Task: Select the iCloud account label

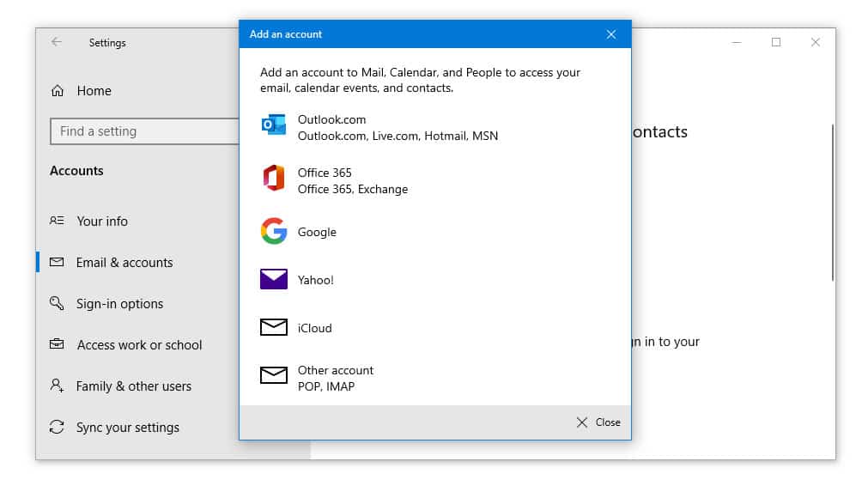Action: [314, 328]
